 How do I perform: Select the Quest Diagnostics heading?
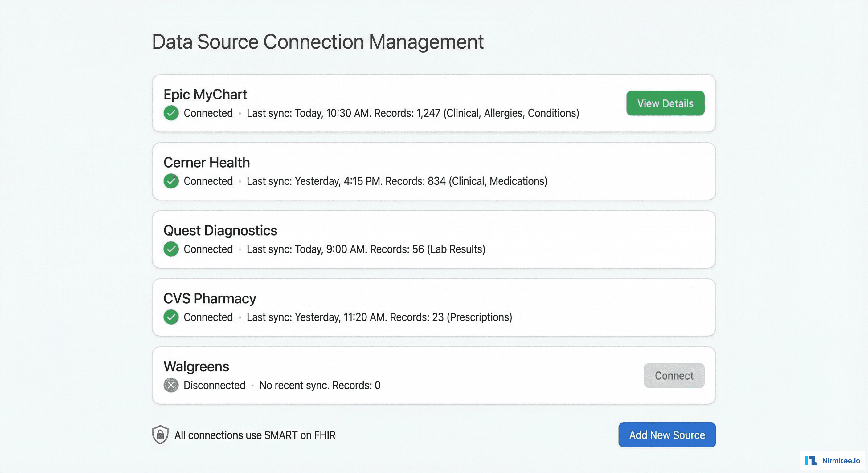[x=220, y=231]
